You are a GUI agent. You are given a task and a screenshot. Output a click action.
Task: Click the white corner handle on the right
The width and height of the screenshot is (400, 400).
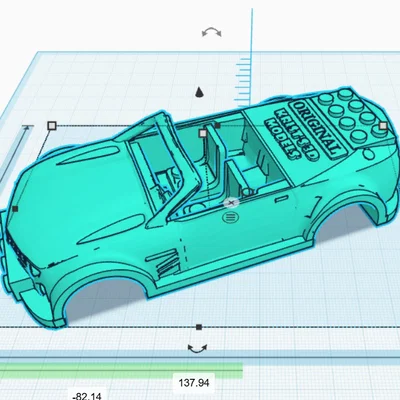click(x=383, y=126)
